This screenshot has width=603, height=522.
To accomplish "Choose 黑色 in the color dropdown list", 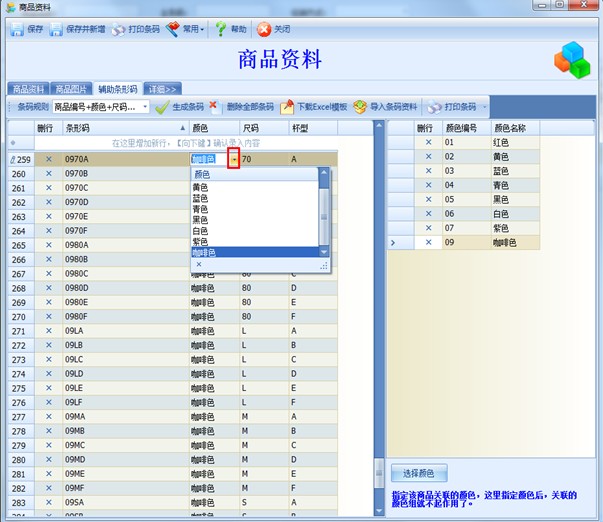I will pyautogui.click(x=255, y=220).
